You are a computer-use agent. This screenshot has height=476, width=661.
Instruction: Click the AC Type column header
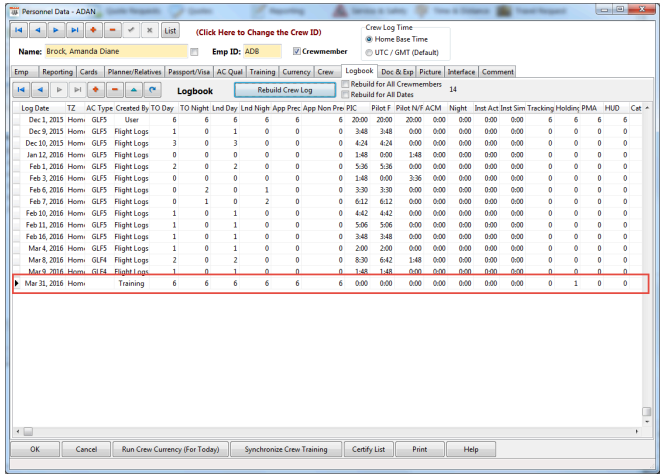point(99,108)
